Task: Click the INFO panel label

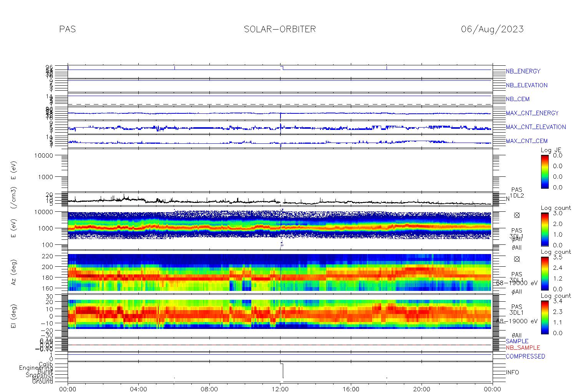Action: (512, 372)
